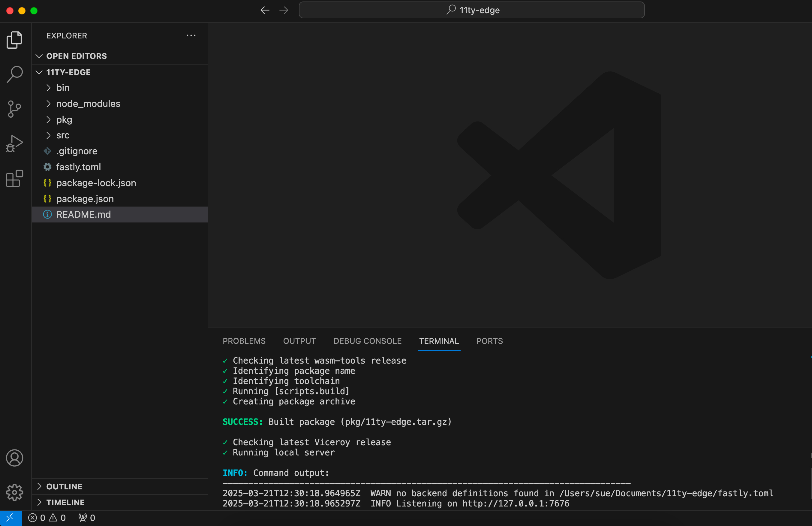Expand the bin folder
The image size is (812, 526).
pyautogui.click(x=48, y=88)
